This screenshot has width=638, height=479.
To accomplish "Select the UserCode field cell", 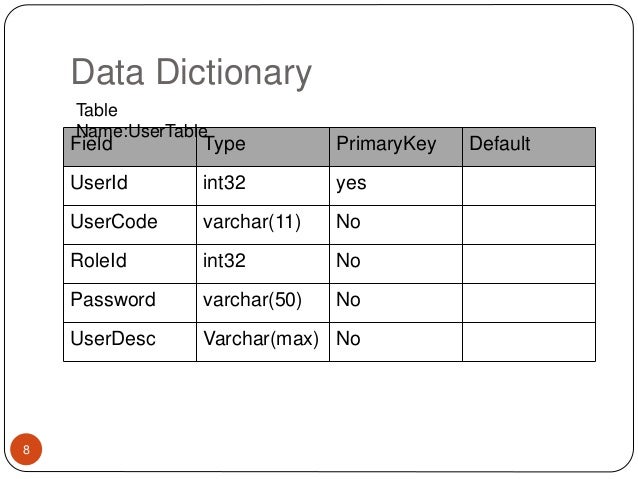I will (x=130, y=225).
